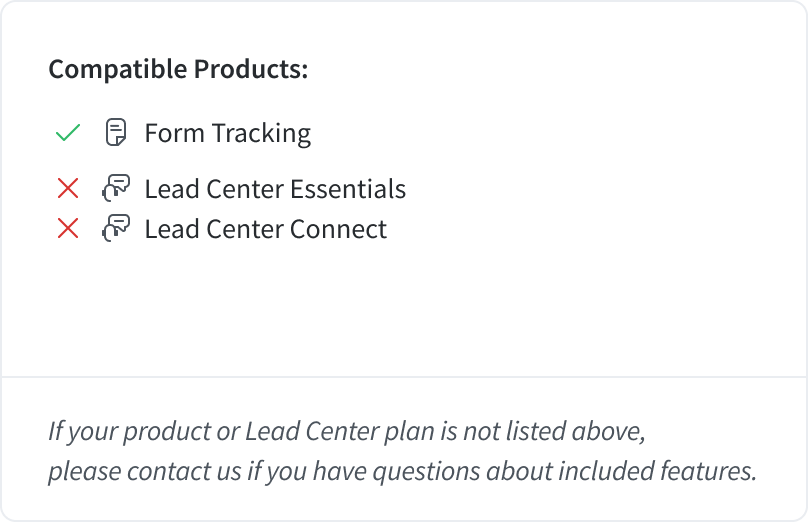
Task: Select the Form Tracking product label
Action: 228,133
